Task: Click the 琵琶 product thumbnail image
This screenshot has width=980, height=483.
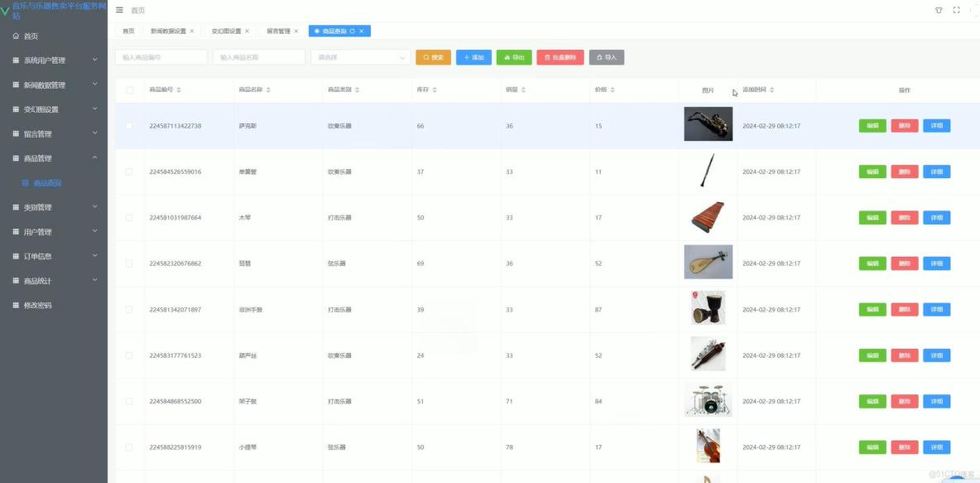Action: tap(708, 263)
